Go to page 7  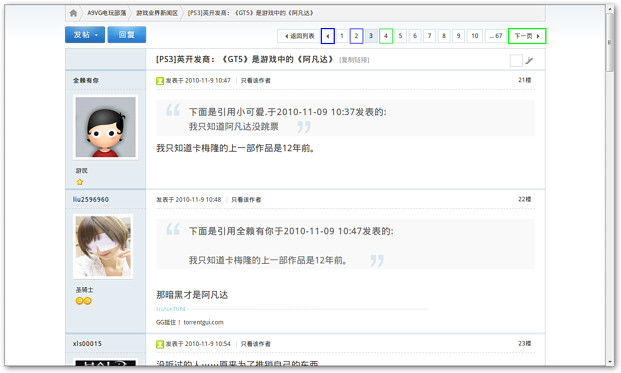point(429,36)
